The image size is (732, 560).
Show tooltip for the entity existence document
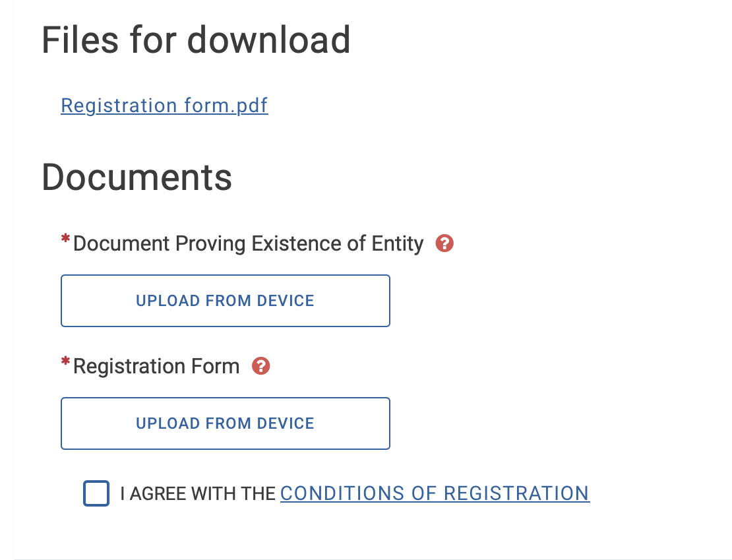[x=445, y=244]
